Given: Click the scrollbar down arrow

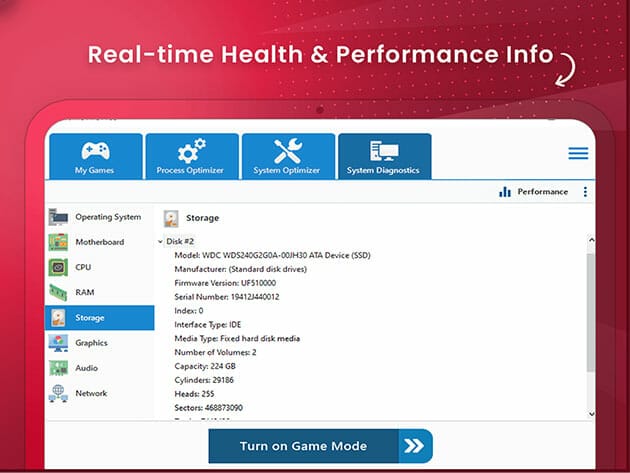Looking at the screenshot, I should (590, 413).
